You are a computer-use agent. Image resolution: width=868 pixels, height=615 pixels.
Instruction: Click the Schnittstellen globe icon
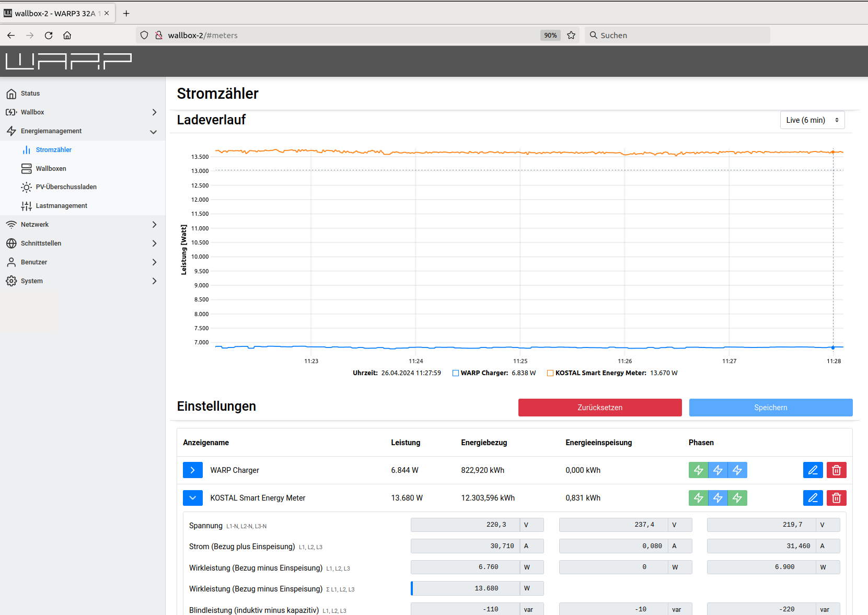pyautogui.click(x=11, y=243)
